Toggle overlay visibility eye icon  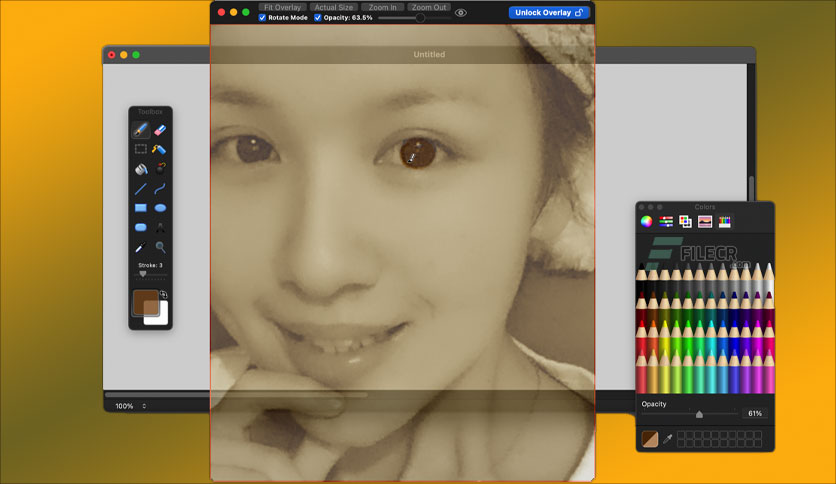(461, 13)
